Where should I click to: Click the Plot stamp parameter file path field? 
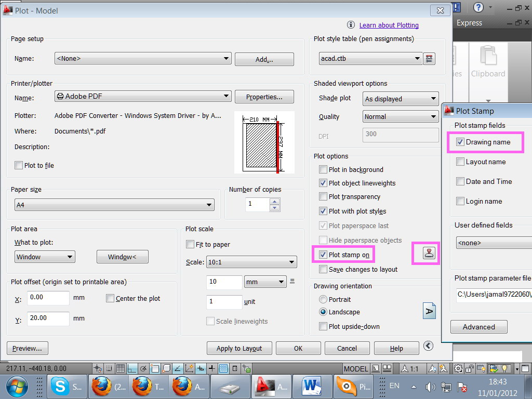point(493,295)
